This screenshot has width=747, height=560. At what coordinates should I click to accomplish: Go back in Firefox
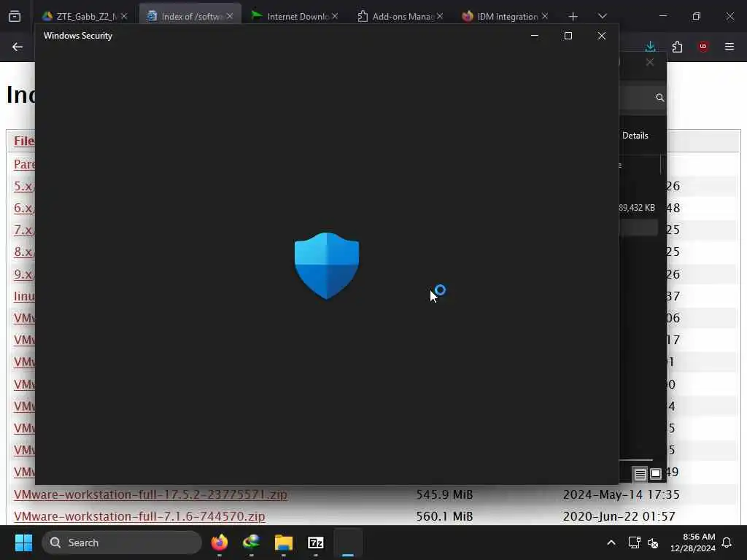pyautogui.click(x=18, y=47)
